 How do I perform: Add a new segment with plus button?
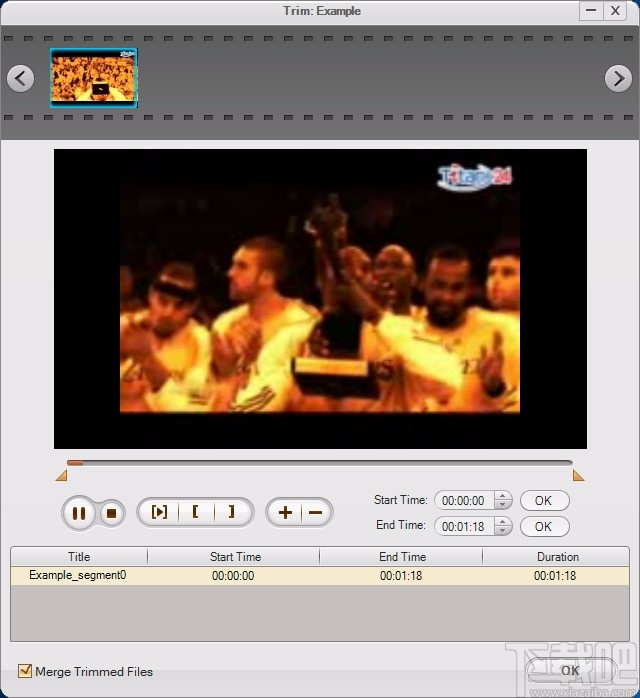[x=285, y=512]
